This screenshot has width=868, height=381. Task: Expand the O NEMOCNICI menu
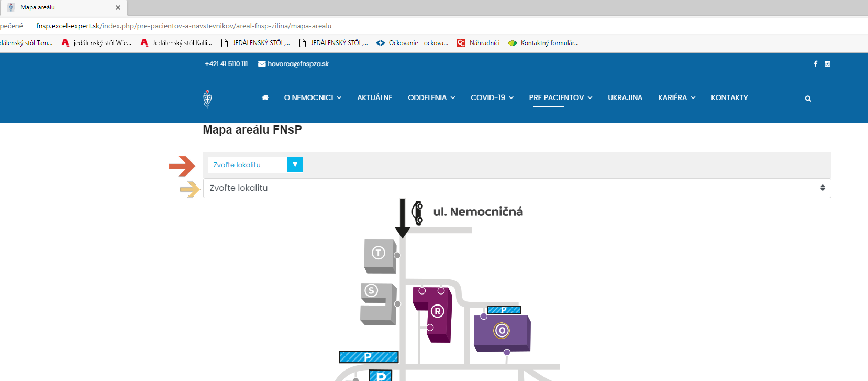coord(313,97)
